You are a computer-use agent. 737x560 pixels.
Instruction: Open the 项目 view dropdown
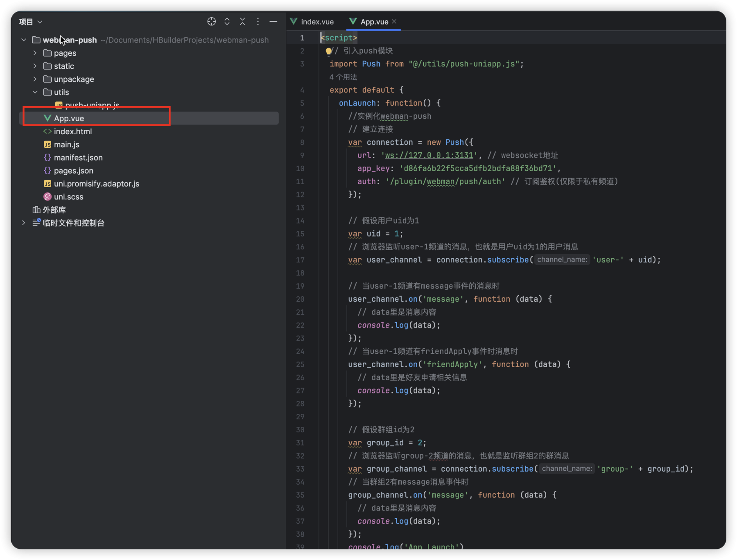pyautogui.click(x=31, y=22)
